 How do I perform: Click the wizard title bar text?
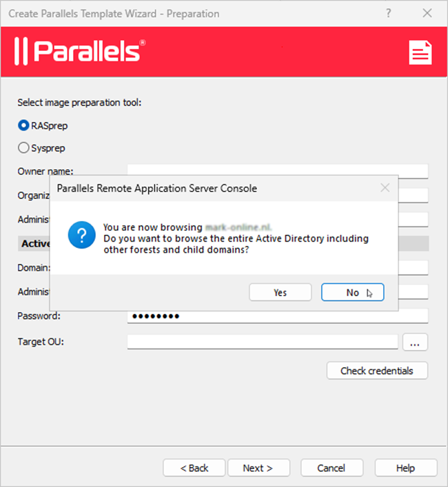pyautogui.click(x=114, y=13)
